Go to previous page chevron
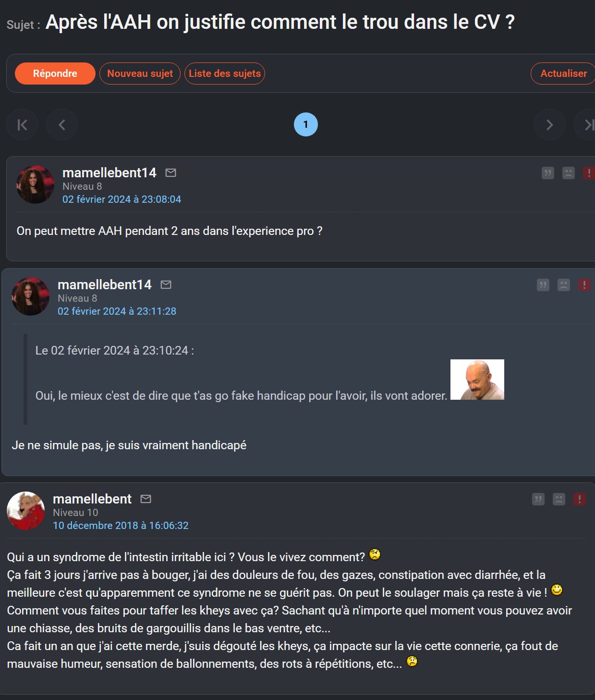The width and height of the screenshot is (595, 700). pos(62,125)
